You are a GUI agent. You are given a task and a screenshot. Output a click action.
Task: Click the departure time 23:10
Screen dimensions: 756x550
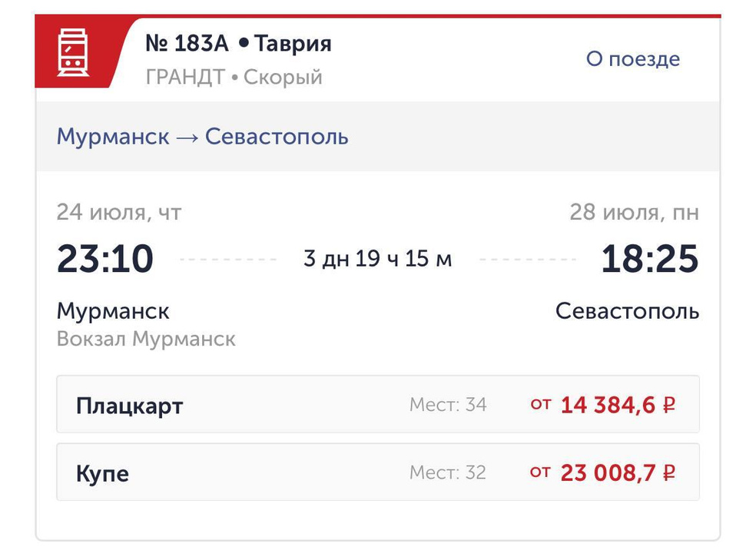coord(105,259)
